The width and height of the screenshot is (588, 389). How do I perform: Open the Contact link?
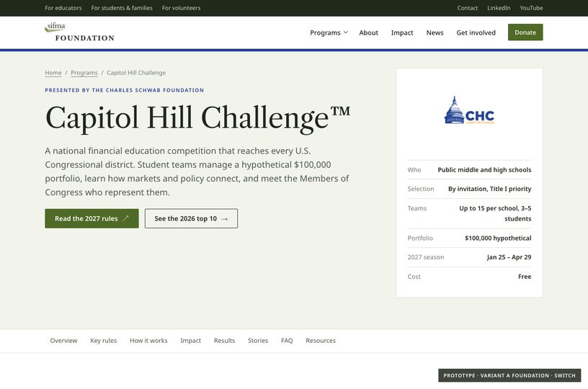click(x=467, y=8)
